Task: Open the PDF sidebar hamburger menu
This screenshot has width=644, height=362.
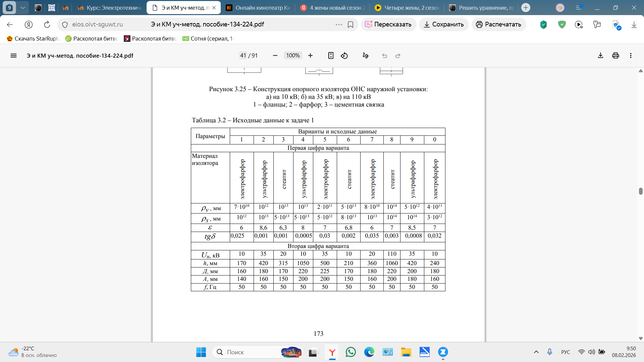Action: point(13,56)
